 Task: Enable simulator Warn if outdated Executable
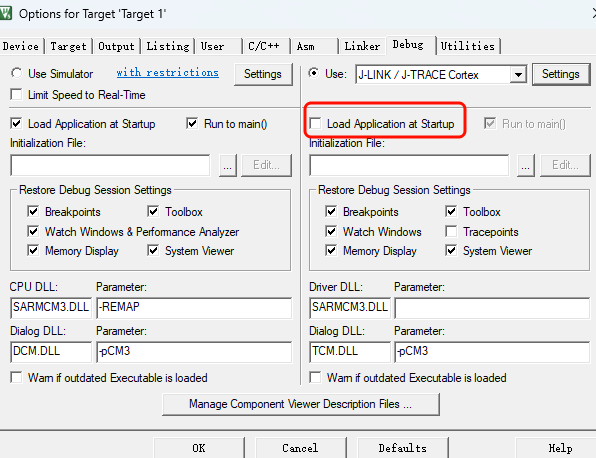click(16, 377)
